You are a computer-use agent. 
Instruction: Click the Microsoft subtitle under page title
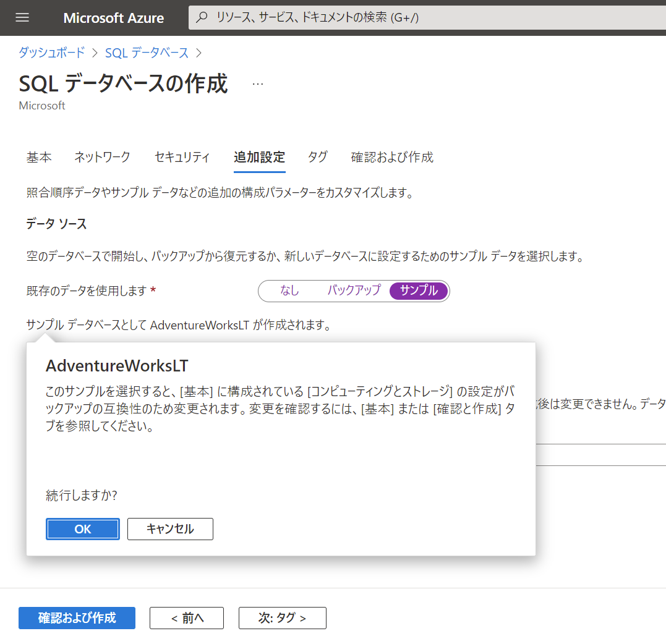point(42,106)
